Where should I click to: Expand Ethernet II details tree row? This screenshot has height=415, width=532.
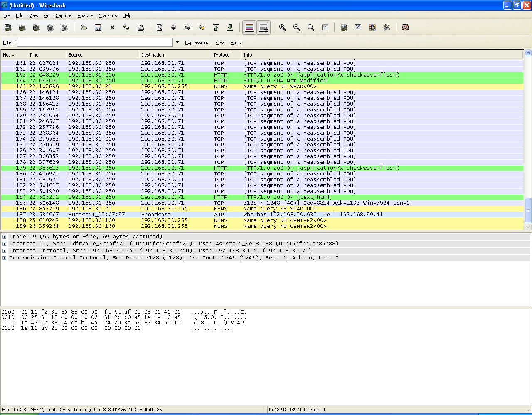click(4, 244)
